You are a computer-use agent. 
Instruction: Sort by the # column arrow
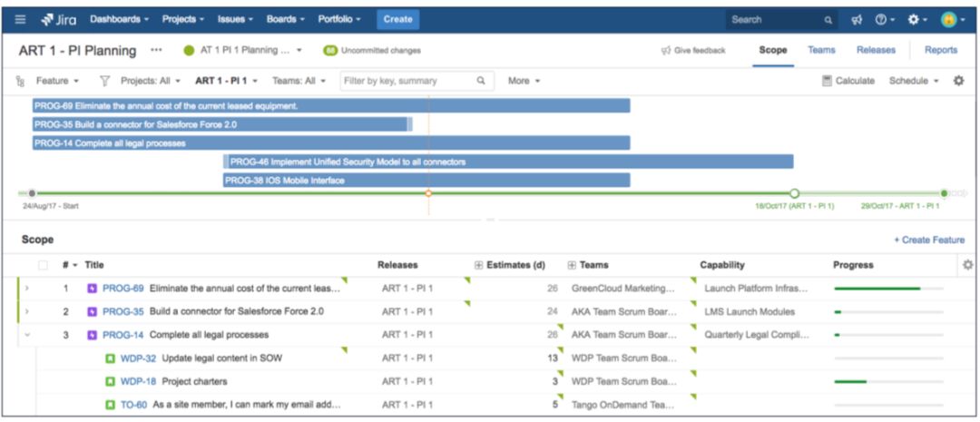pyautogui.click(x=75, y=266)
